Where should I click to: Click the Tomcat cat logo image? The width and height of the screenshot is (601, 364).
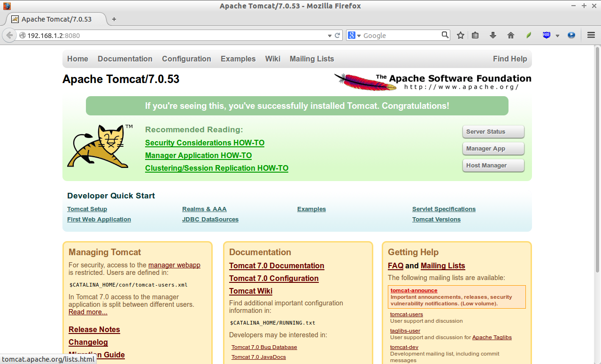pyautogui.click(x=100, y=146)
